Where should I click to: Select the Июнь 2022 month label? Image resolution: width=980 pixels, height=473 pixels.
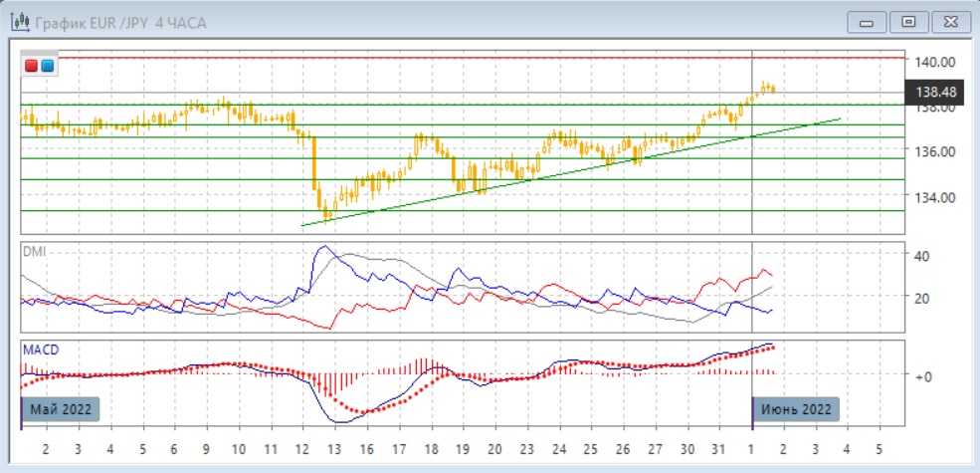pyautogui.click(x=795, y=409)
